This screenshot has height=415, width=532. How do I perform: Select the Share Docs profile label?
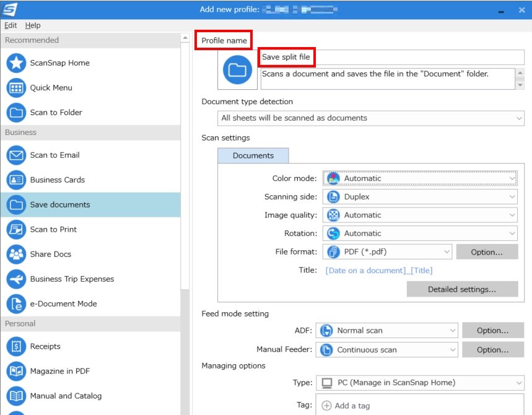(51, 254)
